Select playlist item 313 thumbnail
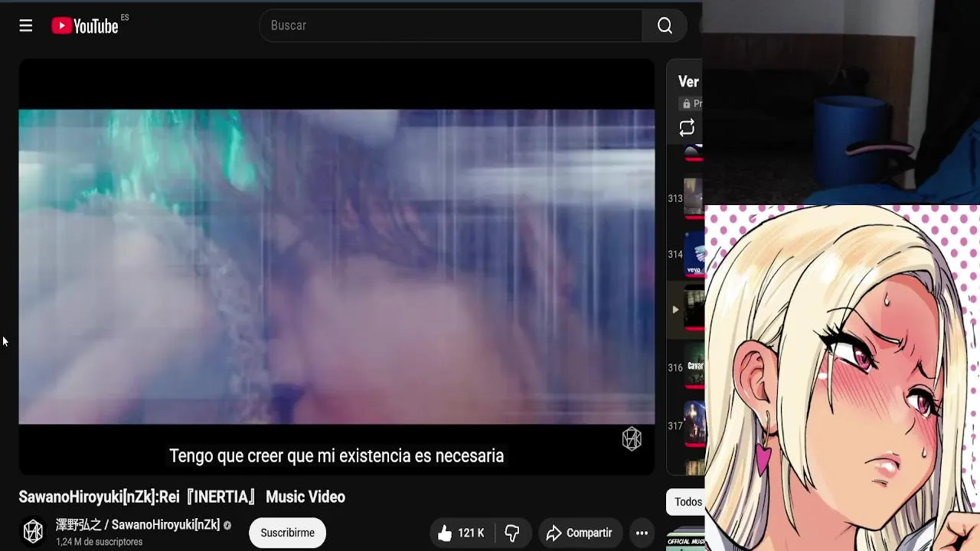The width and height of the screenshot is (980, 551). click(x=694, y=198)
